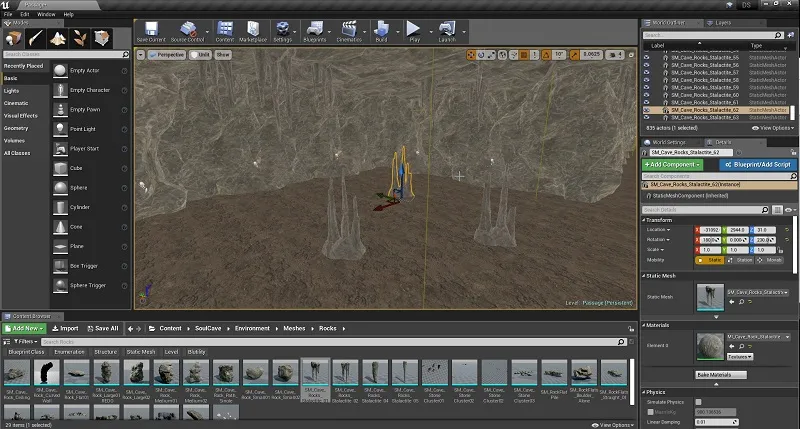Open the Blueprints toolbar button

click(314, 32)
